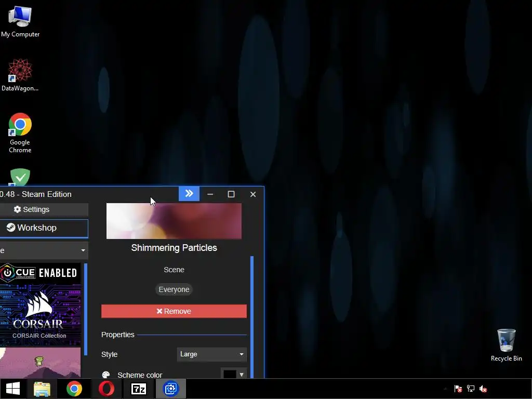Screen dimensions: 532x399
Task: Open File Explorer from the taskbar
Action: coord(42,389)
